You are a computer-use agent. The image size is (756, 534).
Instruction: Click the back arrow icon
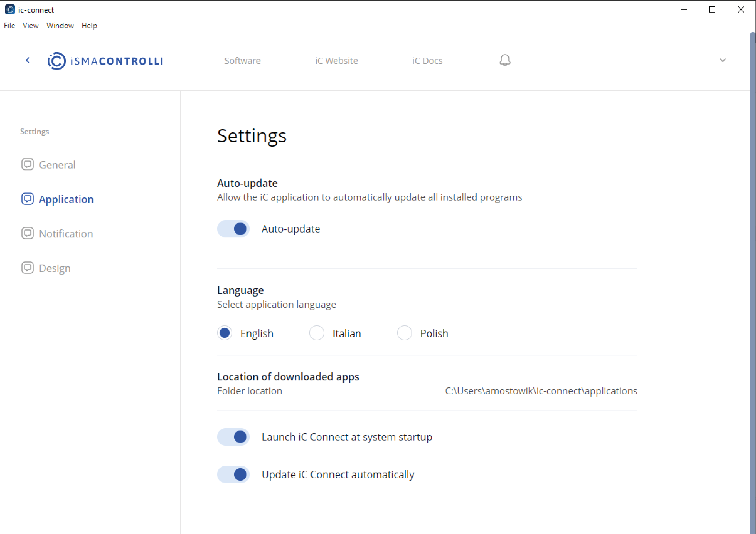(x=28, y=60)
